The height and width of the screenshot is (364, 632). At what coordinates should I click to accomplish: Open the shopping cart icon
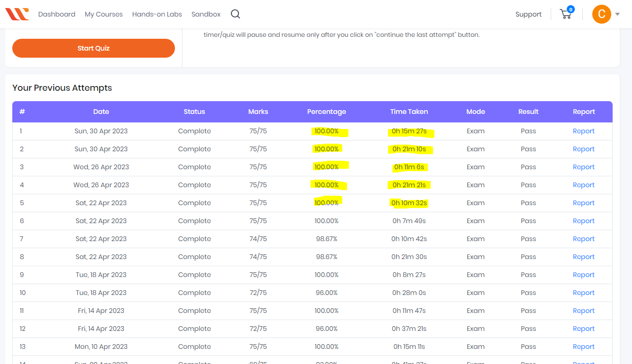pos(566,14)
